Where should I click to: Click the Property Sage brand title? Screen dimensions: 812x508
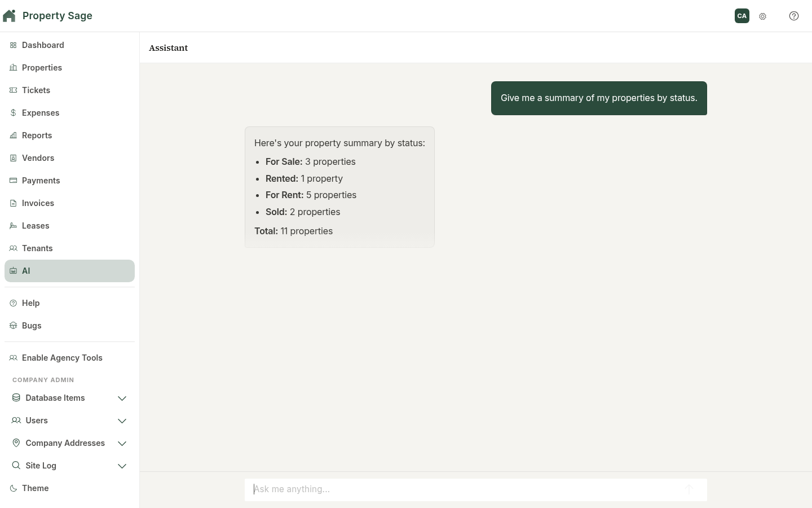pos(58,16)
